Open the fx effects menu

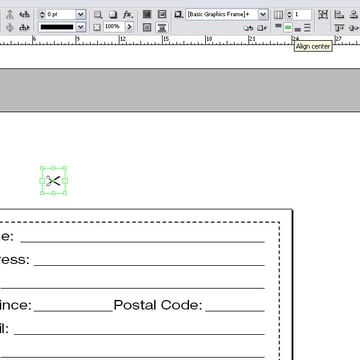(128, 15)
